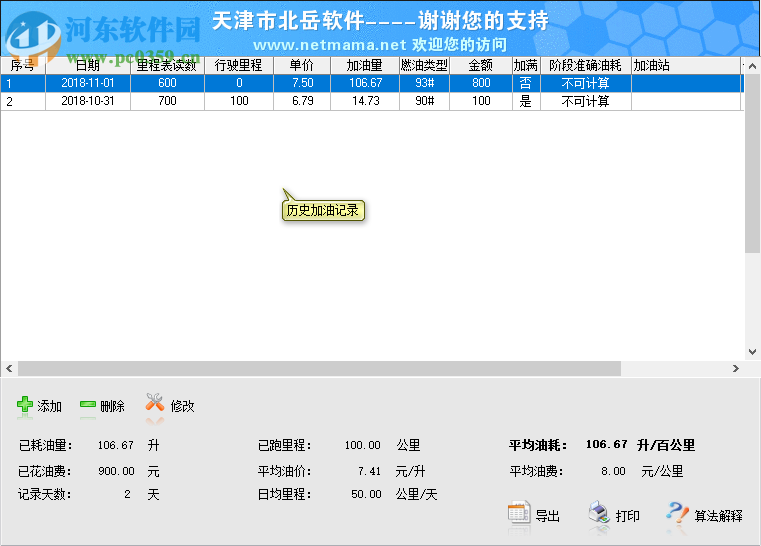Click the 日期 column header
Screen dimensions: 761x546
88,66
